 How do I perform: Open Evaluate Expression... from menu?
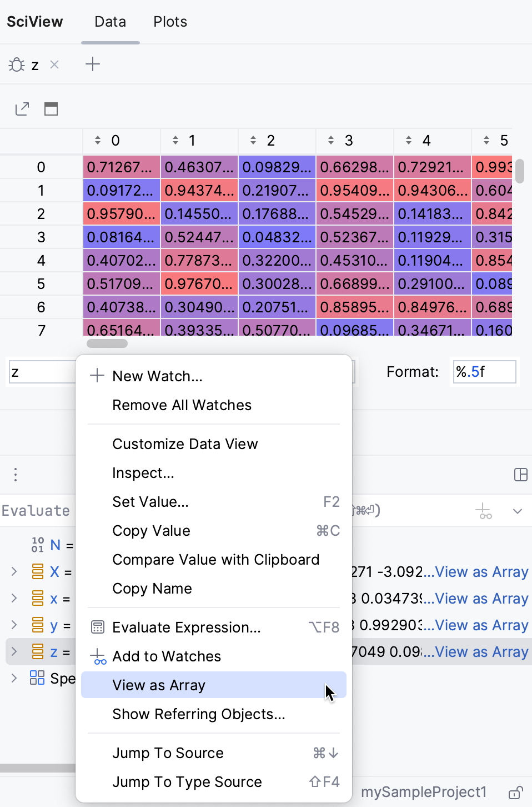click(214, 627)
